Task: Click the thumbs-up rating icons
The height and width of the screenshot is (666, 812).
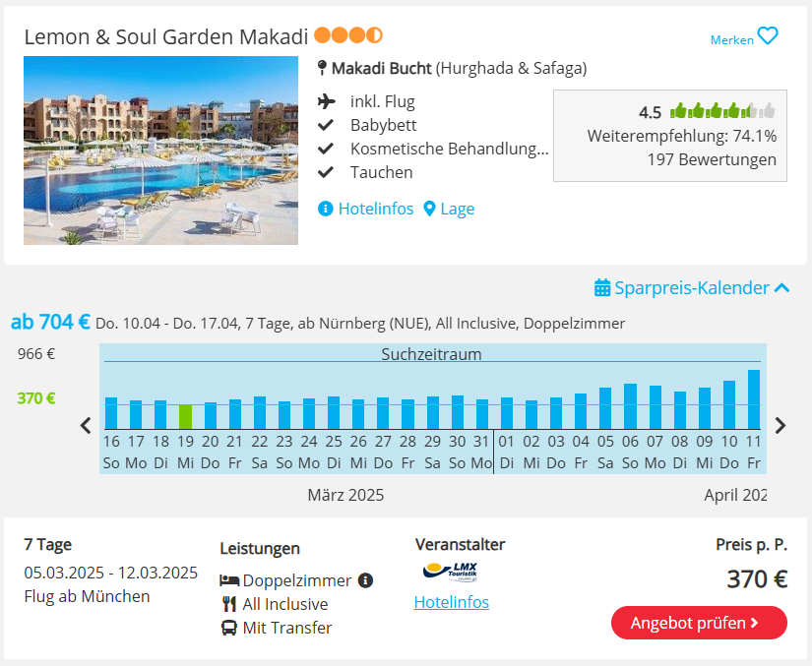Action: tap(722, 111)
